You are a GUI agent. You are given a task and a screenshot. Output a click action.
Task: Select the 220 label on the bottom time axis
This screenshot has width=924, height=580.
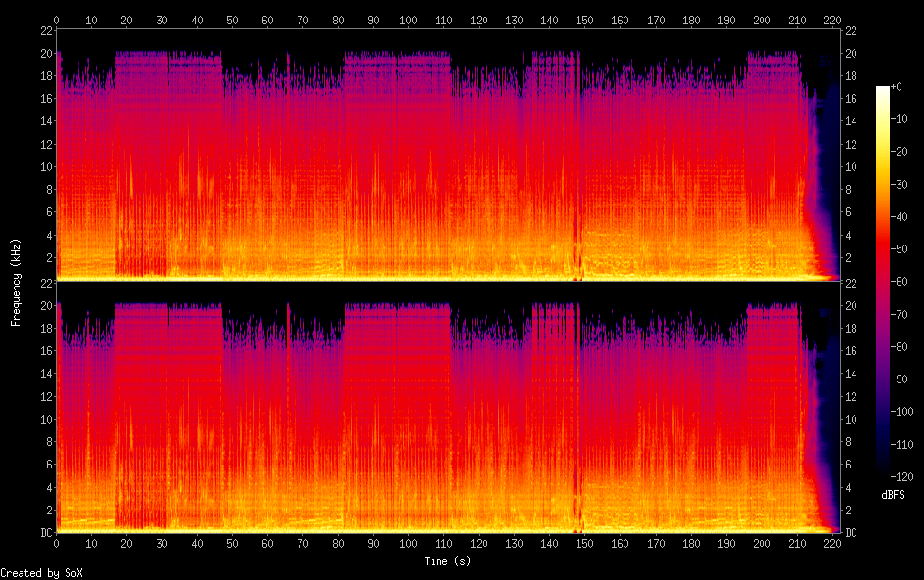(833, 543)
